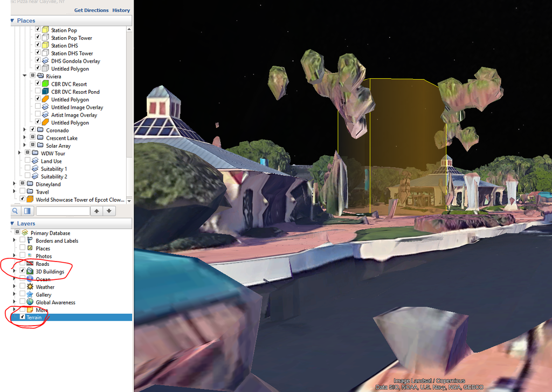Click the Weather layer sun icon
Viewport: 552px width, 392px height.
[x=30, y=287]
